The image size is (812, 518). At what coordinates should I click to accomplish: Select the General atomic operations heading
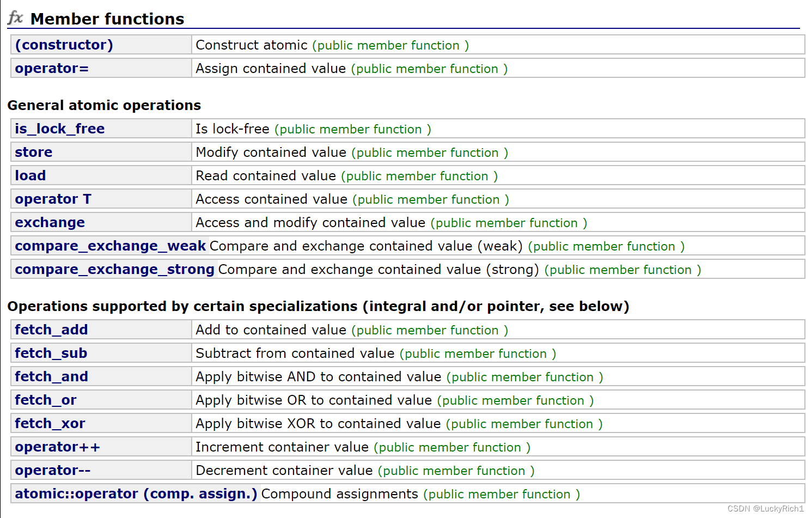pos(104,105)
